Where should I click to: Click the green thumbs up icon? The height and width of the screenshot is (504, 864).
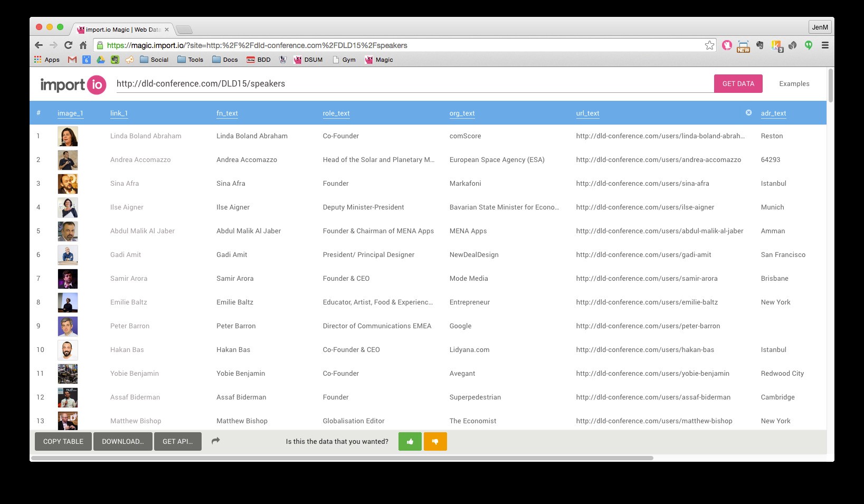410,442
